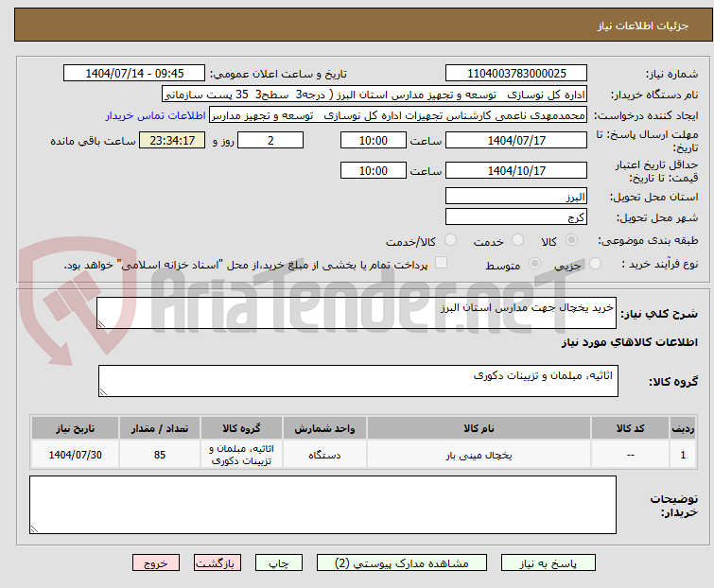Image resolution: width=714 pixels, height=588 pixels.
Task: Open اطلاعات تماس خریدار link
Action: 156,115
